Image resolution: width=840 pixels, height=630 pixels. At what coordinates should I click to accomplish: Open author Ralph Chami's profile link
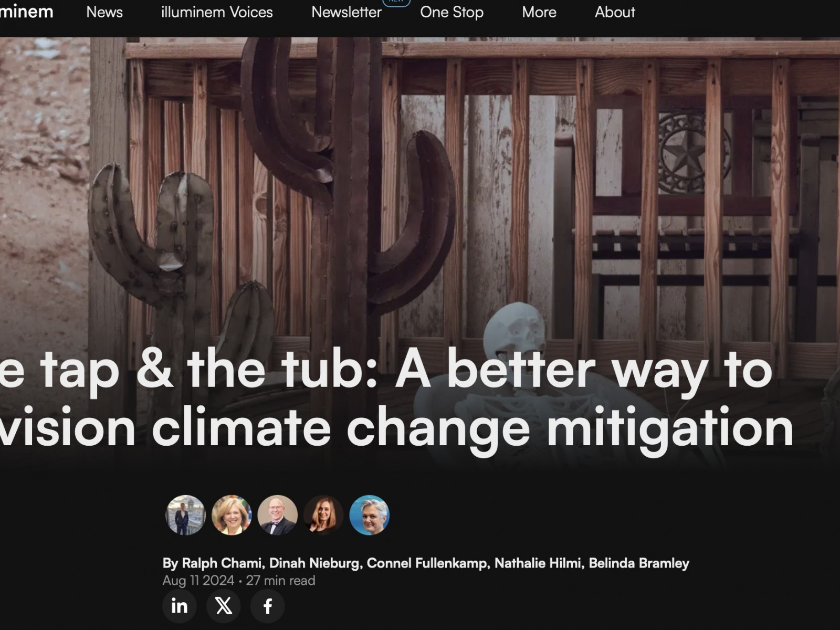tap(222, 563)
